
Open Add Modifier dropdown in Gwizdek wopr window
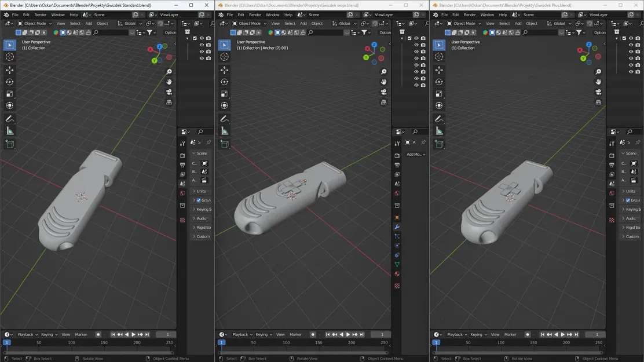tap(416, 155)
